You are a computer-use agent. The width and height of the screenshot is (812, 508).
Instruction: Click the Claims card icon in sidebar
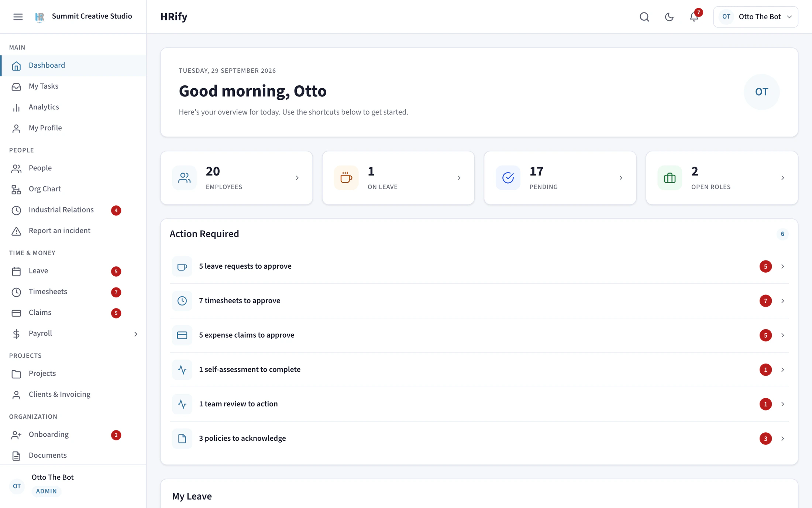pyautogui.click(x=16, y=313)
